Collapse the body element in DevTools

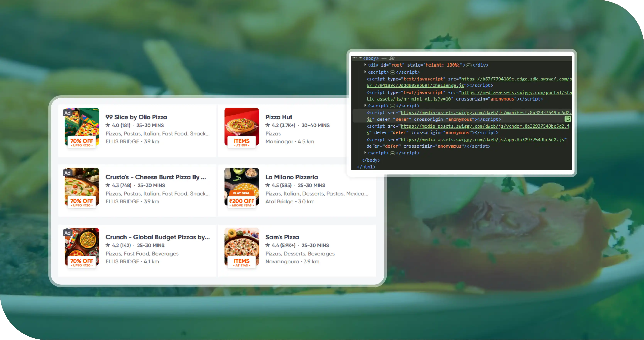(x=360, y=58)
